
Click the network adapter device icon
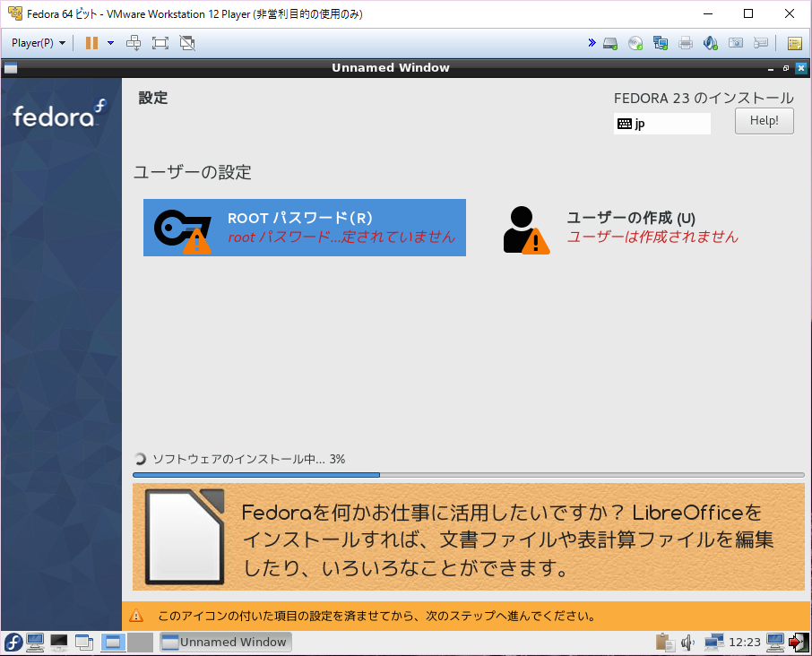coord(661,43)
